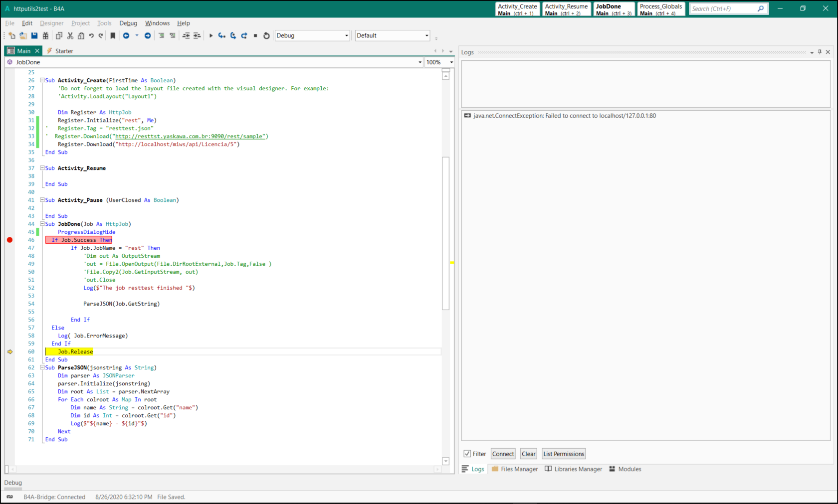838x504 pixels.
Task: Click the Save icon in the toolbar
Action: coord(34,35)
